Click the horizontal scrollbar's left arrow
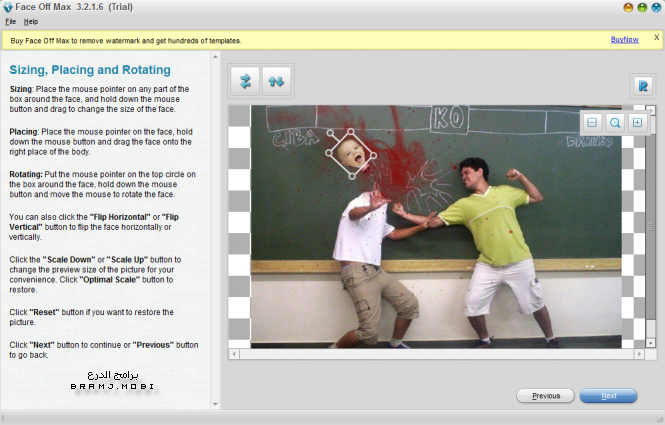 (234, 354)
